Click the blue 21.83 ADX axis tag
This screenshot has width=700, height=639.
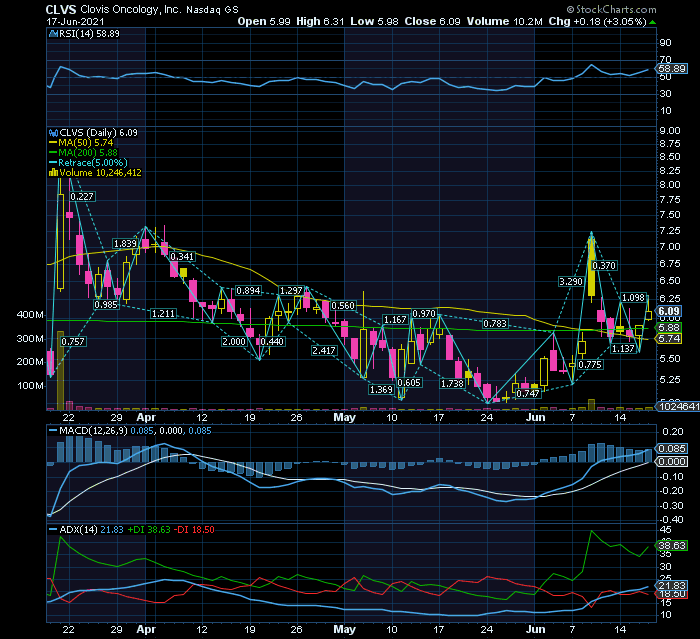coord(672,585)
